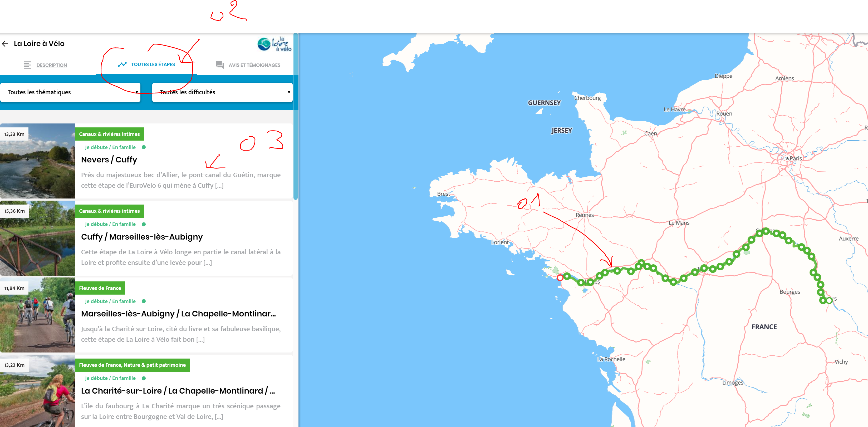
Task: Click the 13,33 Km distance badge
Action: (x=14, y=134)
